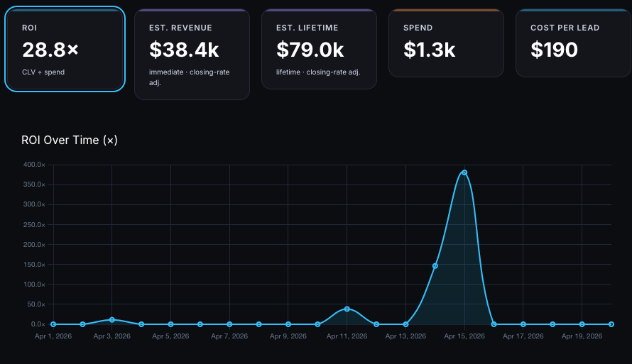The width and height of the screenshot is (632, 364).
Task: Click the ROI Over Time chart title
Action: pos(70,140)
